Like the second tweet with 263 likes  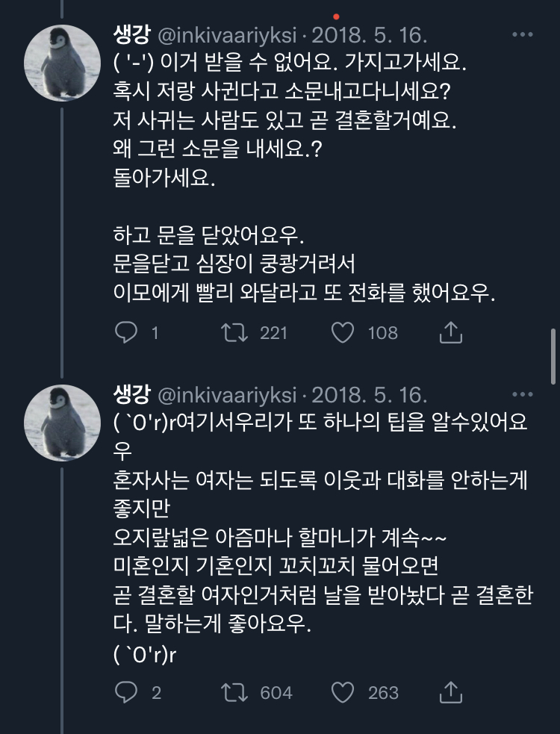(x=343, y=693)
